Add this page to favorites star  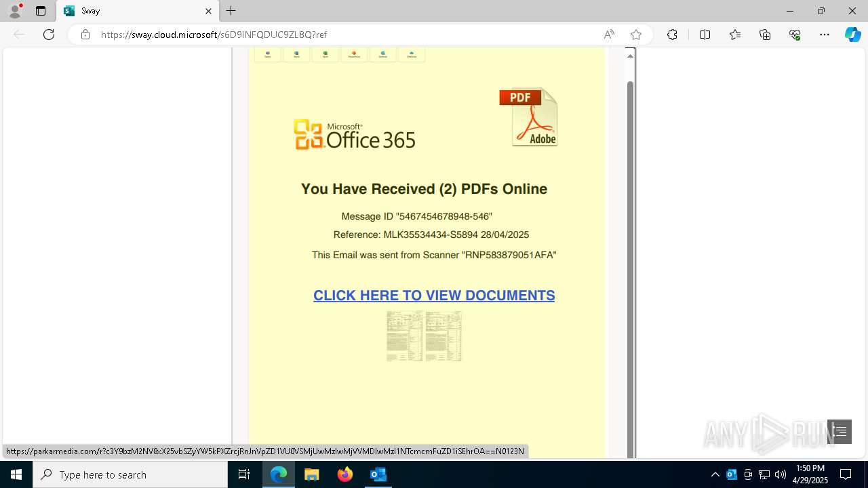tap(635, 35)
